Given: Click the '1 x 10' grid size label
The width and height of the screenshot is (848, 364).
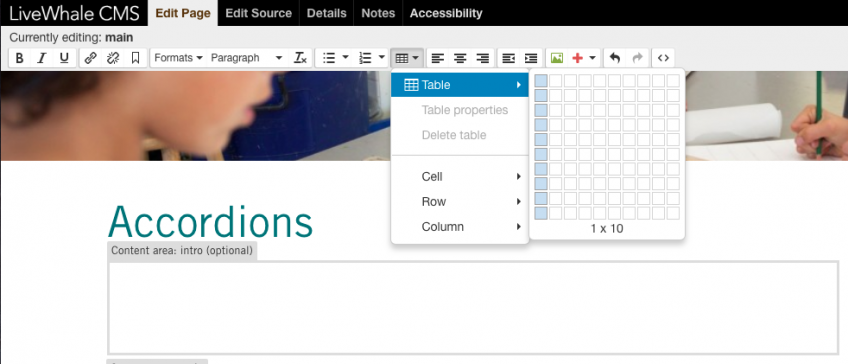Looking at the screenshot, I should click(x=607, y=229).
